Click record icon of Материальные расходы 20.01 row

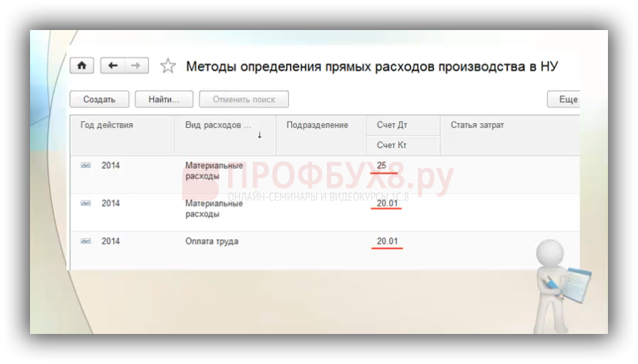(86, 203)
